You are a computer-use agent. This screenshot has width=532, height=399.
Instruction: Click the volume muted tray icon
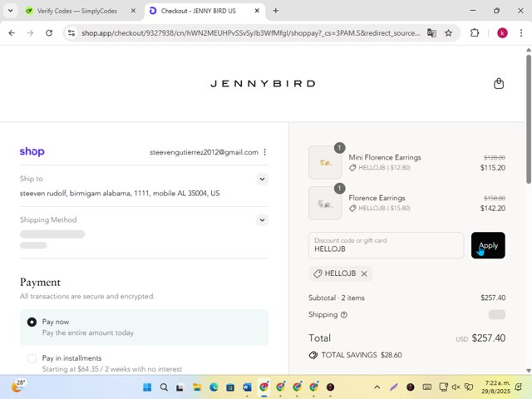(456, 387)
